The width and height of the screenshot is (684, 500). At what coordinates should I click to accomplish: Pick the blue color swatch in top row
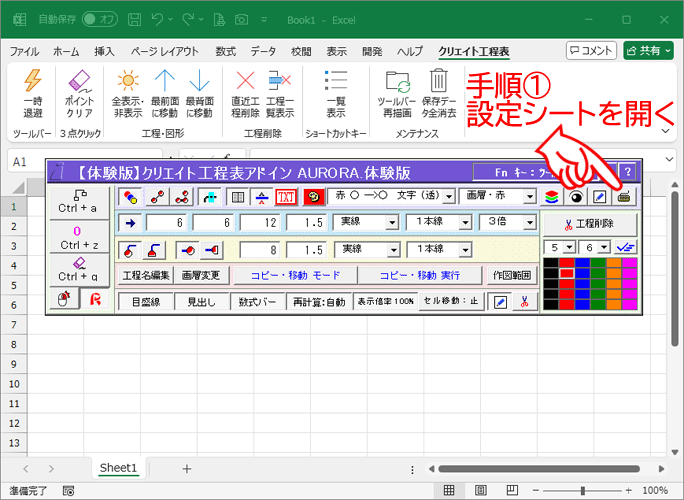582,263
